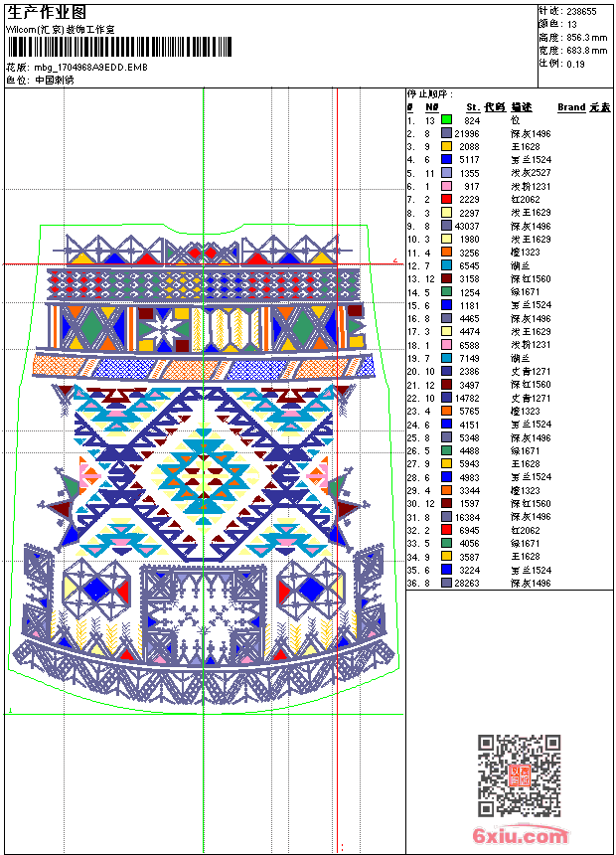Image resolution: width=616 pixels, height=855 pixels.
Task: Select the red swatch in stop row 32
Action: [x=446, y=530]
